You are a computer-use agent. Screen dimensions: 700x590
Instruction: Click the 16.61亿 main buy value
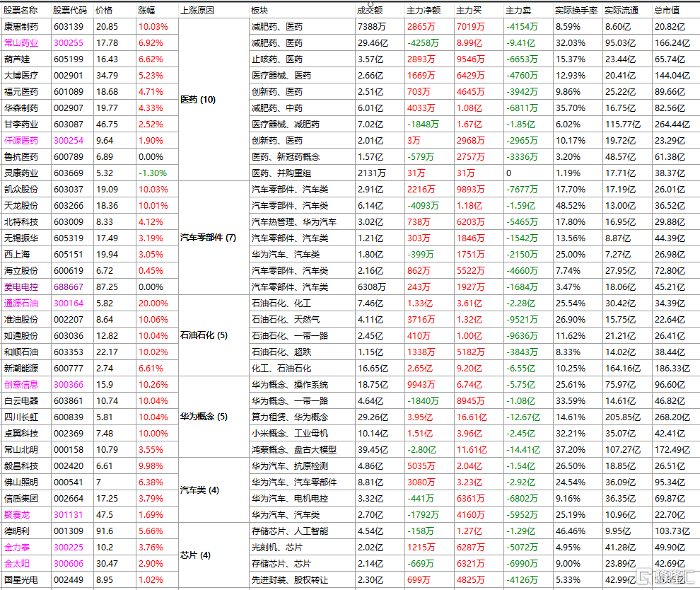tap(472, 417)
